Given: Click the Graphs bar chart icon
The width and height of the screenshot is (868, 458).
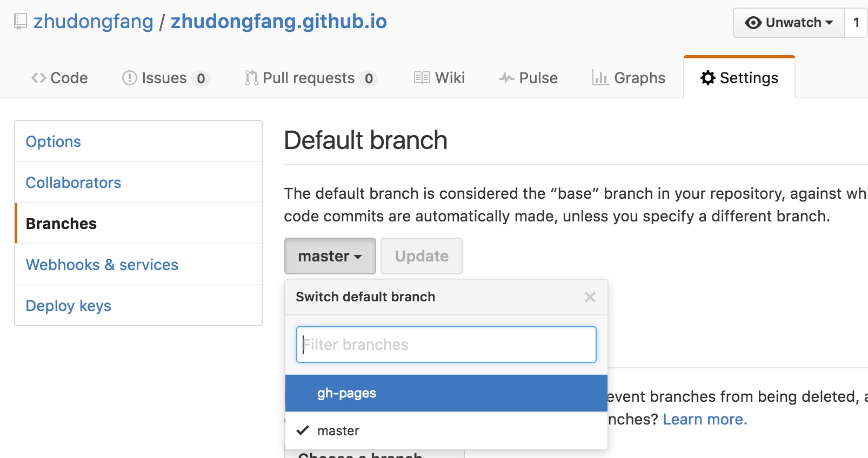Looking at the screenshot, I should (x=600, y=78).
